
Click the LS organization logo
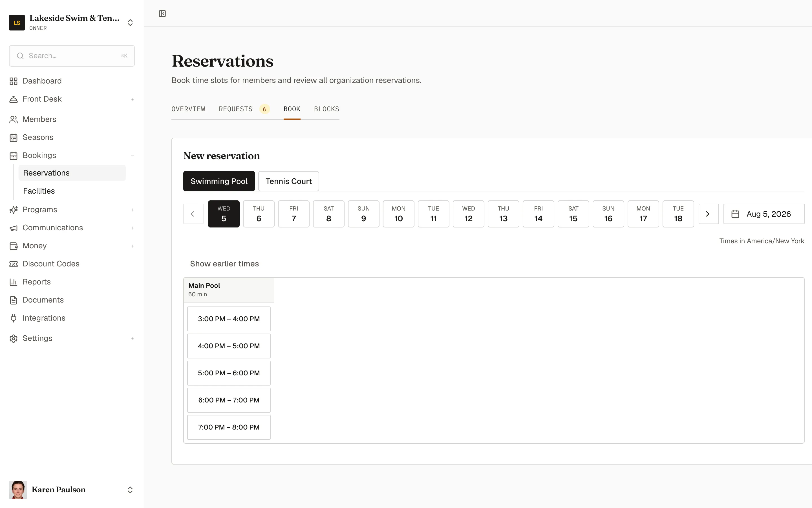[17, 23]
